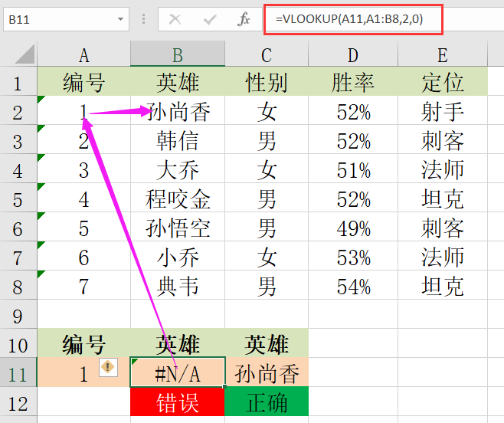The width and height of the screenshot is (504, 423).
Task: Open Insert Function fx dialog
Action: (x=244, y=19)
